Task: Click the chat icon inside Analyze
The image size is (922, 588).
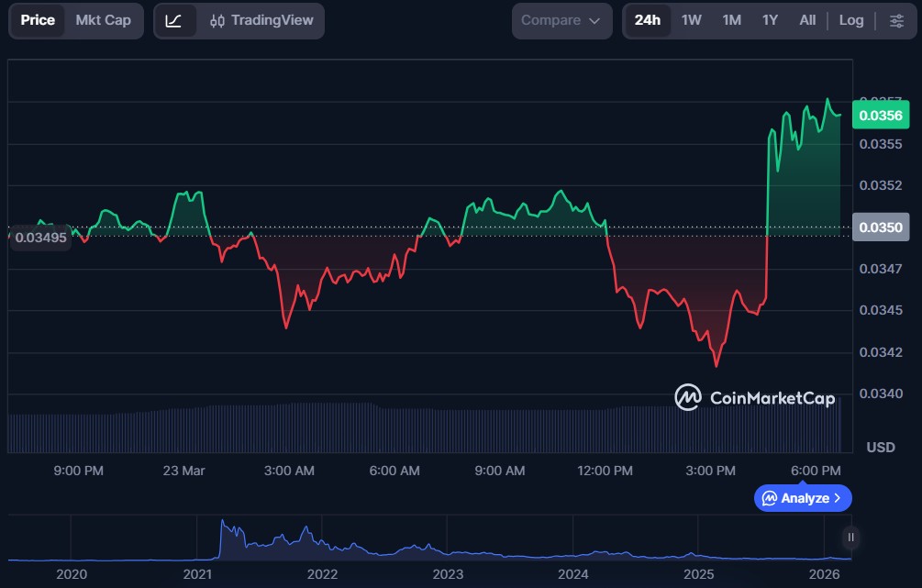Action: [x=769, y=498]
